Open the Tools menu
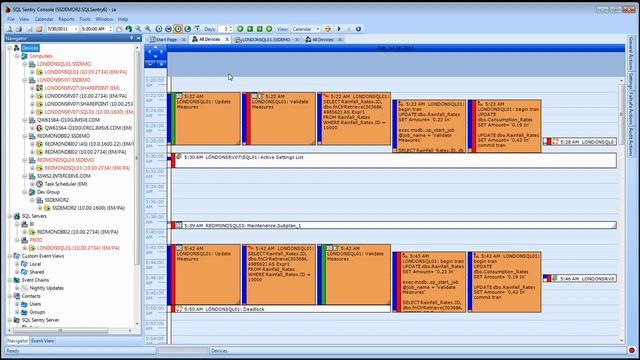 pos(85,19)
